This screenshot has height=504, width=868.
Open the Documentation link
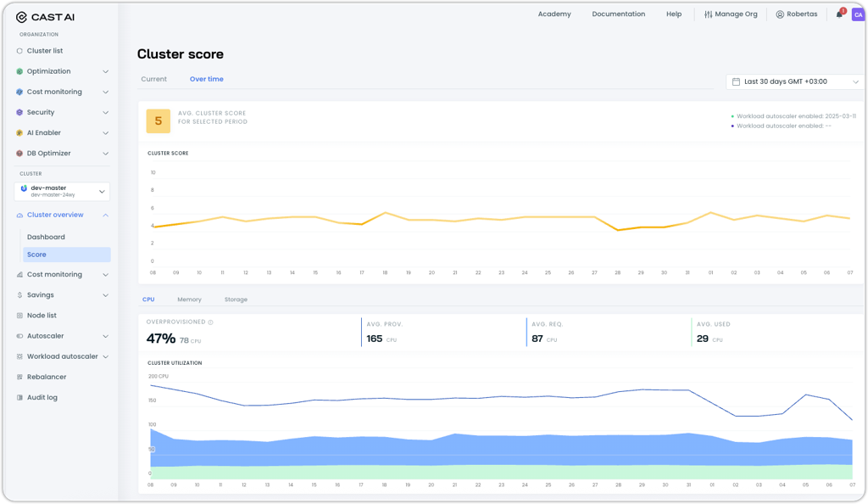click(x=618, y=14)
